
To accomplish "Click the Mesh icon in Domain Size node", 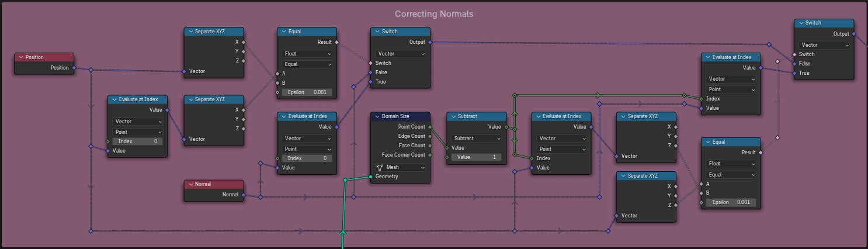I will point(379,167).
